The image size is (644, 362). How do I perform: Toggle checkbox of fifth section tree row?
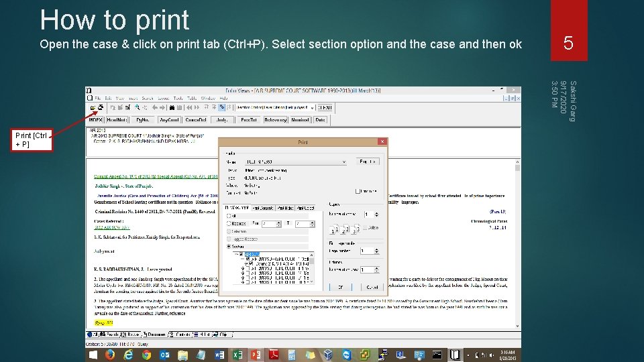248,273
